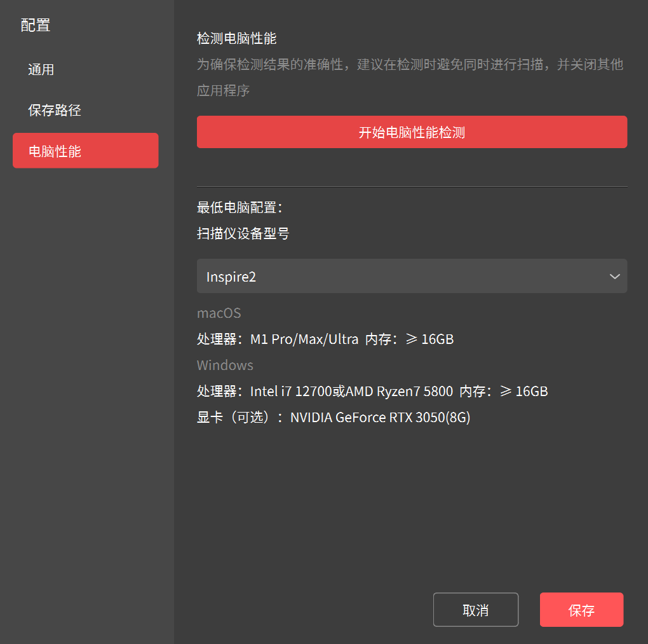Select the 电脑性能 sidebar tab
The width and height of the screenshot is (648, 644).
click(x=85, y=151)
